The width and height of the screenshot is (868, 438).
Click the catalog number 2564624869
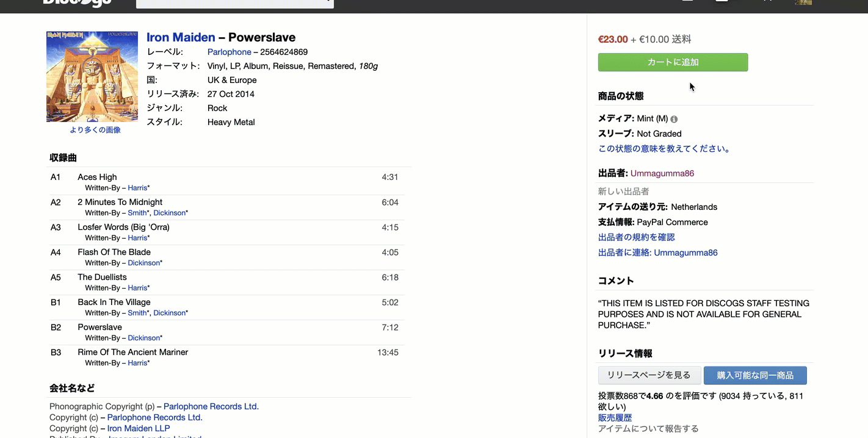click(x=284, y=52)
